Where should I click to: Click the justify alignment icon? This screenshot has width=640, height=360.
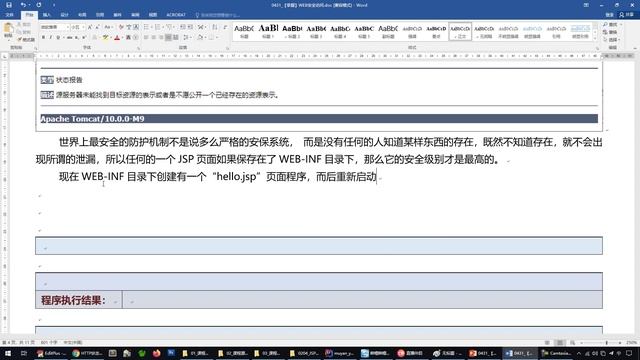tap(168, 38)
